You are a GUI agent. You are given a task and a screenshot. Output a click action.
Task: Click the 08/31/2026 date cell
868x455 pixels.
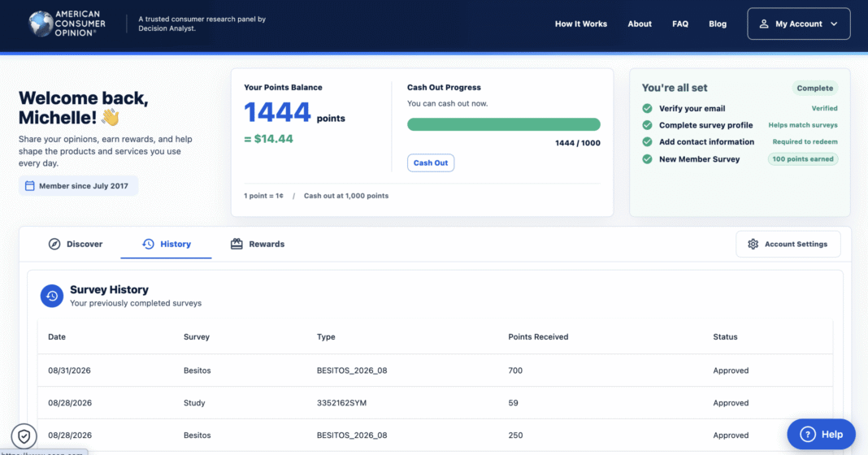click(69, 370)
